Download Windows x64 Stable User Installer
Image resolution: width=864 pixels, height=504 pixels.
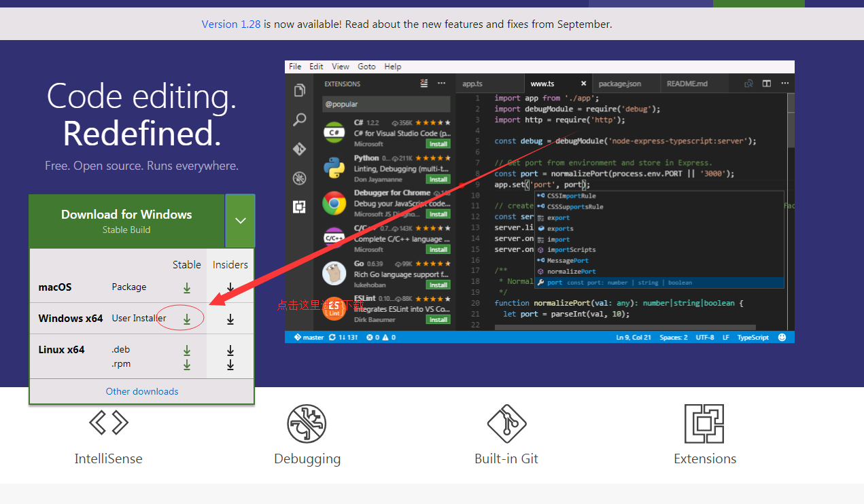tap(187, 319)
